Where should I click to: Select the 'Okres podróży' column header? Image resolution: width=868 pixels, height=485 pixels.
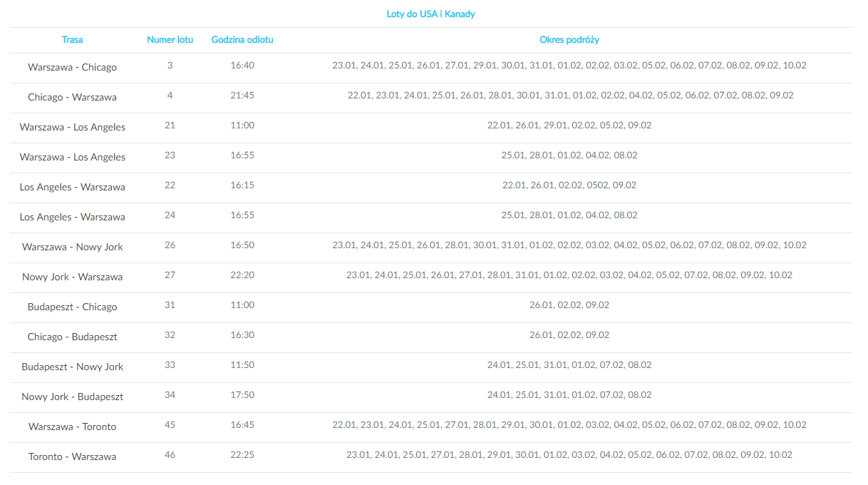569,40
